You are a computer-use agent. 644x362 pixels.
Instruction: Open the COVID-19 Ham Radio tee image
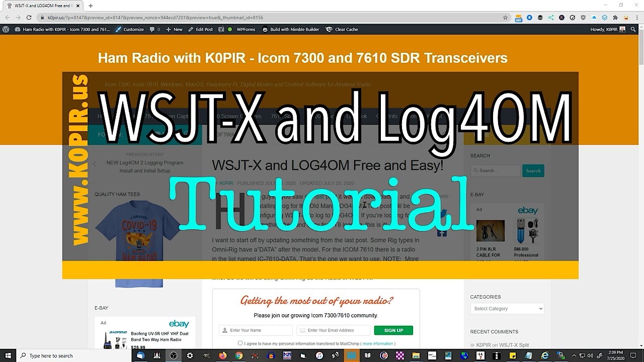click(x=137, y=244)
